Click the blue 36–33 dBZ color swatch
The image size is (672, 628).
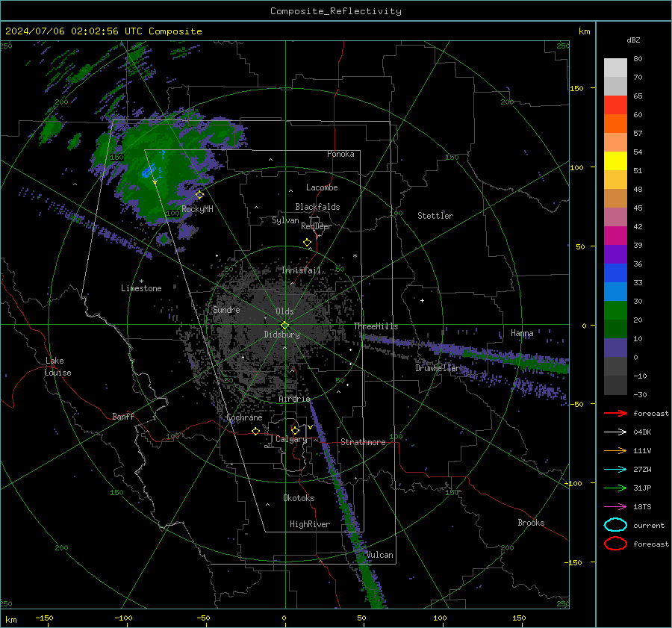pos(615,273)
